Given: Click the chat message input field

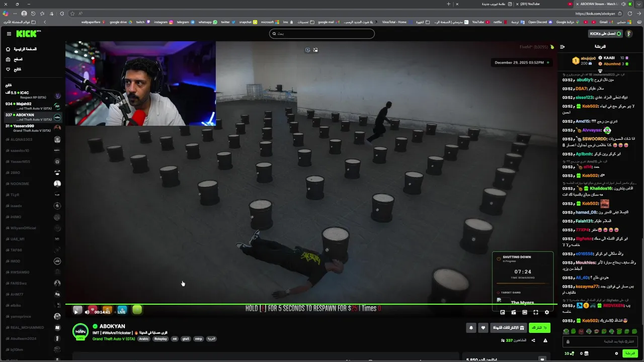Looking at the screenshot, I should click(x=600, y=342).
